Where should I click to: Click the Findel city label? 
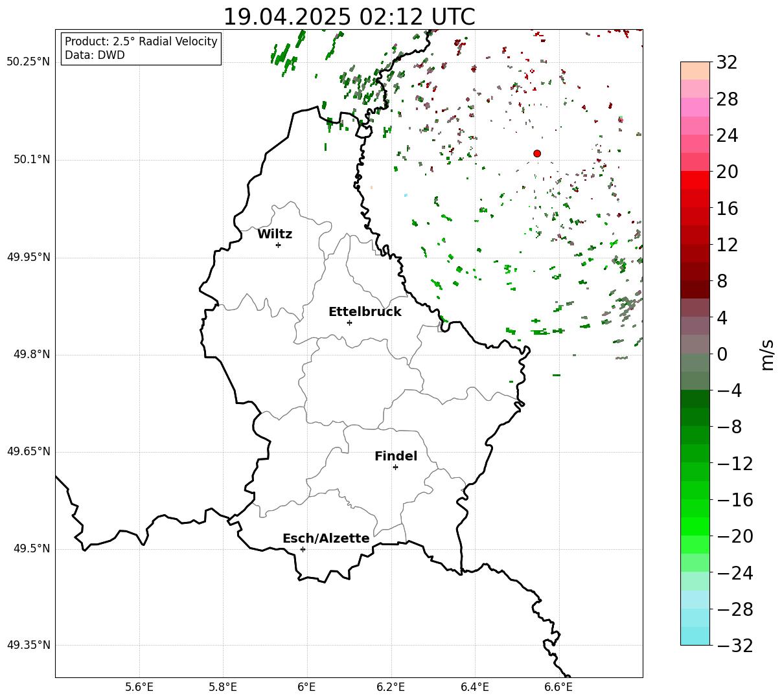pos(396,457)
